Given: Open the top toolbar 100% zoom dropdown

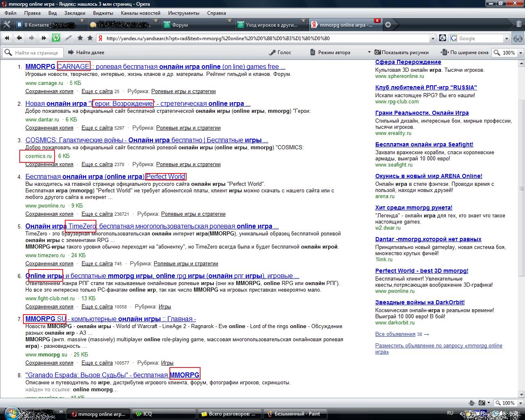Looking at the screenshot, I should pos(521,53).
